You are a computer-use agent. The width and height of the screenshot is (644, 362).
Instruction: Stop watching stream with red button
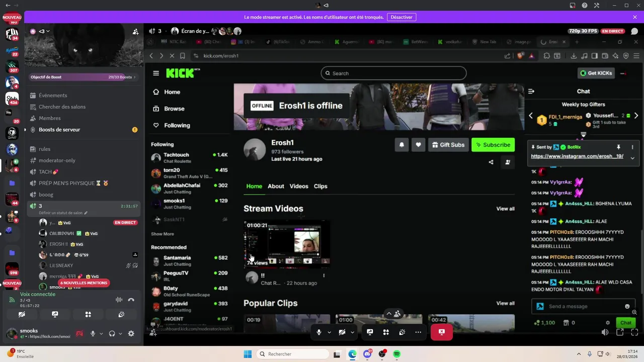(441, 332)
